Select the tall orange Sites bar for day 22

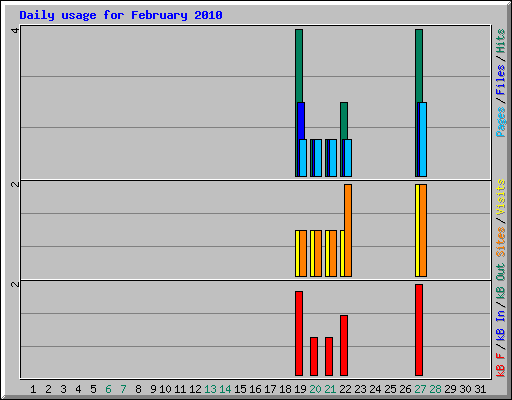[x=348, y=230]
